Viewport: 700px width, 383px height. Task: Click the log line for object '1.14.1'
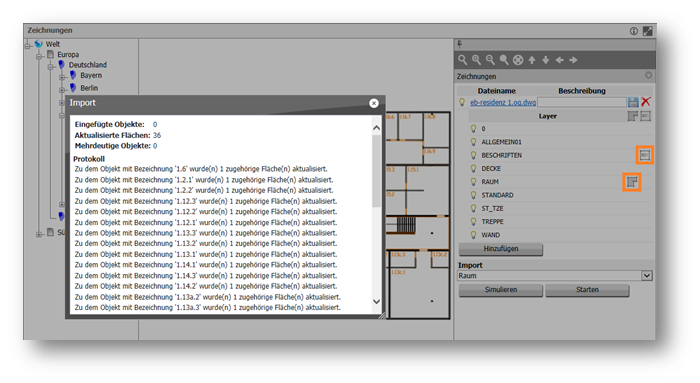tap(206, 265)
